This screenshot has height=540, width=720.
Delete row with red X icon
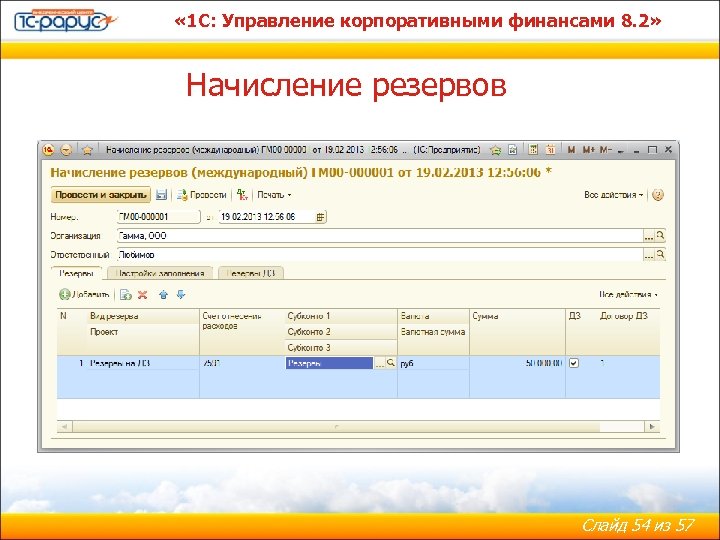point(143,295)
